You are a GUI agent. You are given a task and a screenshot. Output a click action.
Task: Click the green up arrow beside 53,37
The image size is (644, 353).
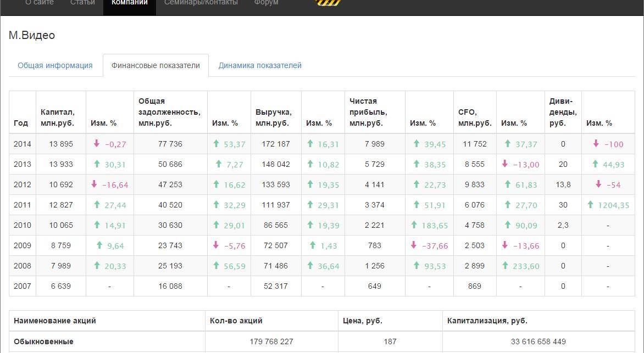(216, 144)
